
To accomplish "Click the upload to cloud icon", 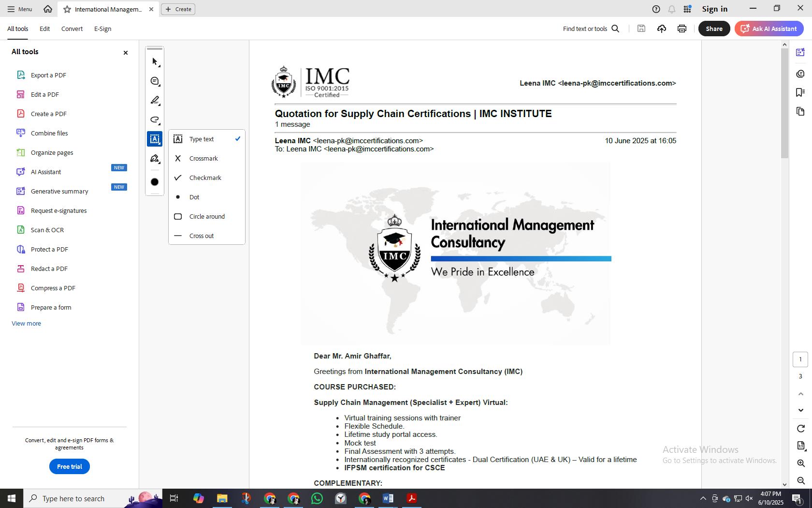I will pyautogui.click(x=662, y=29).
